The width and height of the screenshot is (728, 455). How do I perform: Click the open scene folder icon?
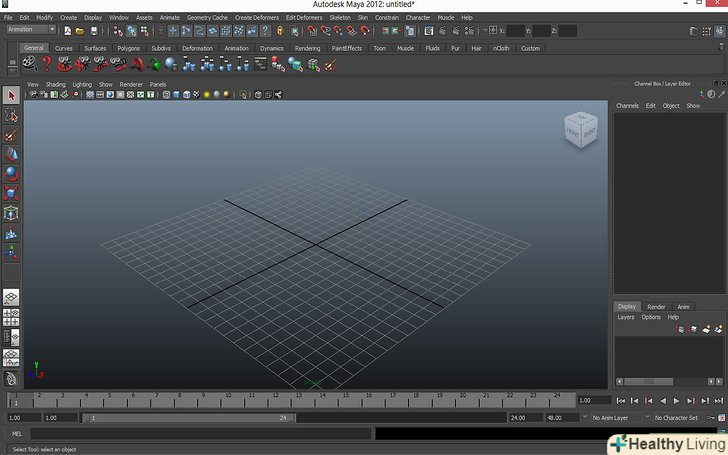pyautogui.click(x=80, y=30)
